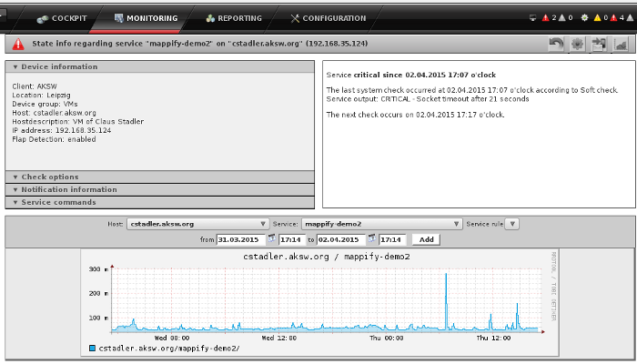Open the Service rule dropdown arrow
This screenshot has width=637, height=364.
click(x=511, y=224)
